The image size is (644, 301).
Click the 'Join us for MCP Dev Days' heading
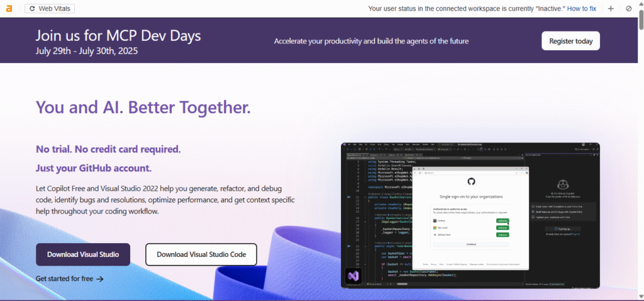click(118, 36)
